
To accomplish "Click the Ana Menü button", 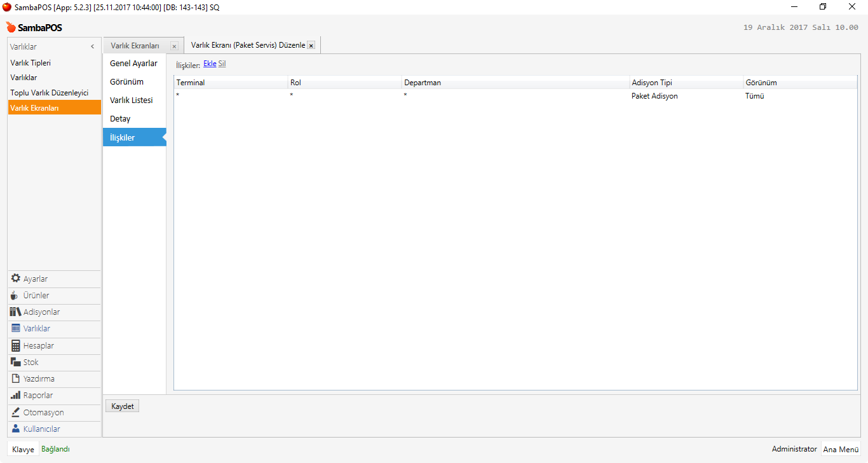I will [841, 449].
